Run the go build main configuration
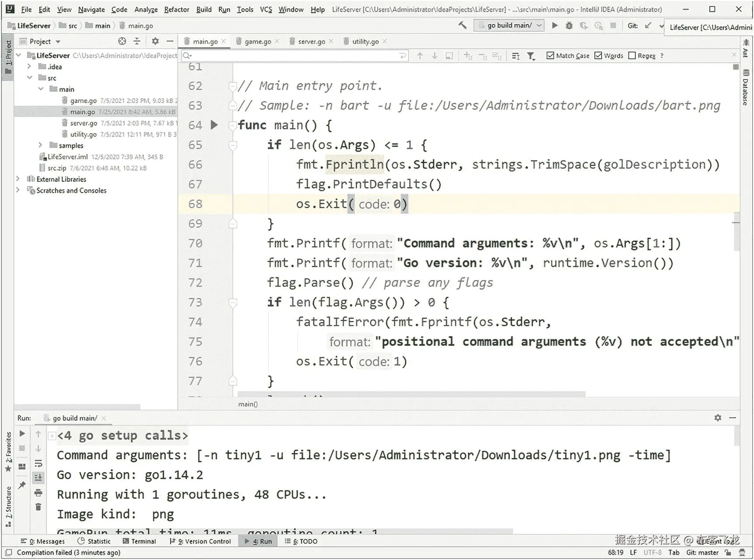Image resolution: width=754 pixels, height=560 pixels. tap(554, 25)
